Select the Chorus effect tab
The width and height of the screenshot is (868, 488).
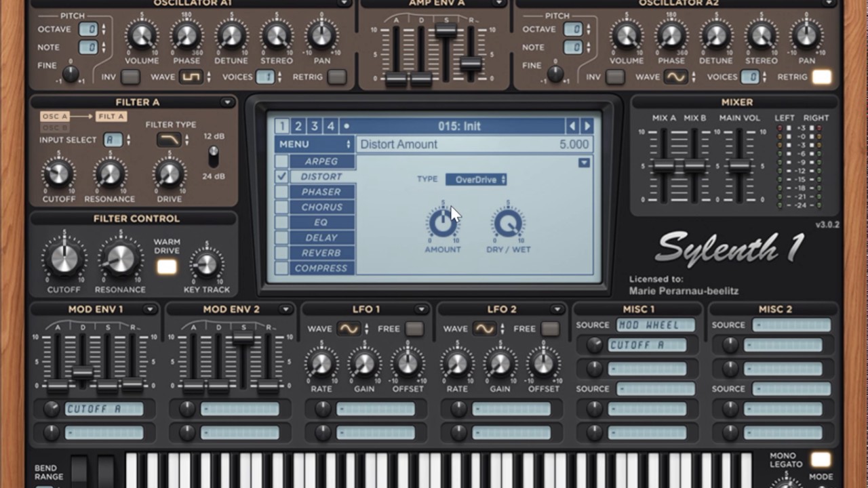[322, 207]
